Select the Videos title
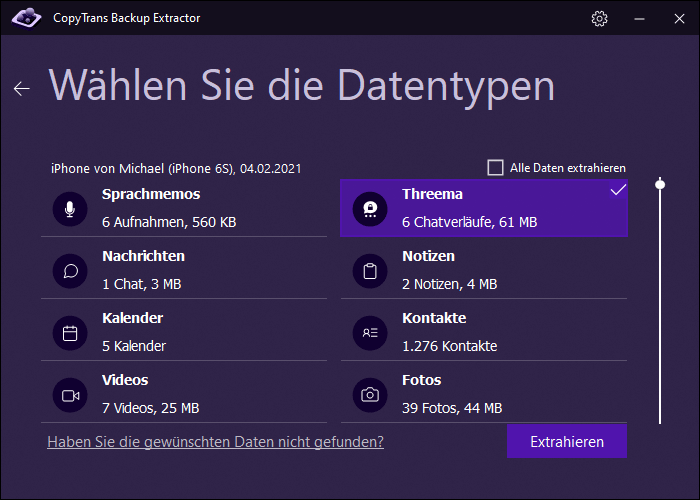The width and height of the screenshot is (700, 500). [x=125, y=380]
